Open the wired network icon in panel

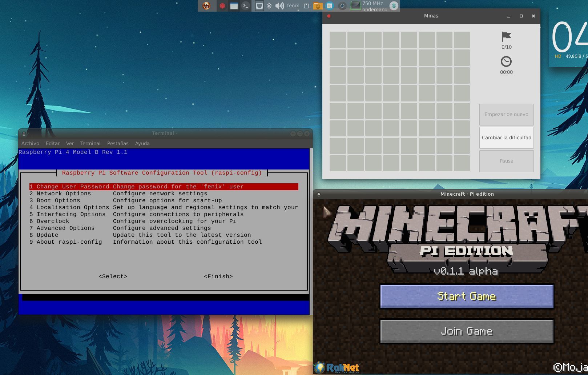point(259,6)
